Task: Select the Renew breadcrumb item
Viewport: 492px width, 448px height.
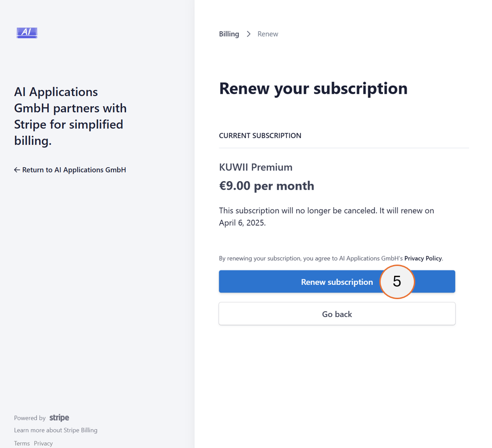Action: pyautogui.click(x=268, y=34)
